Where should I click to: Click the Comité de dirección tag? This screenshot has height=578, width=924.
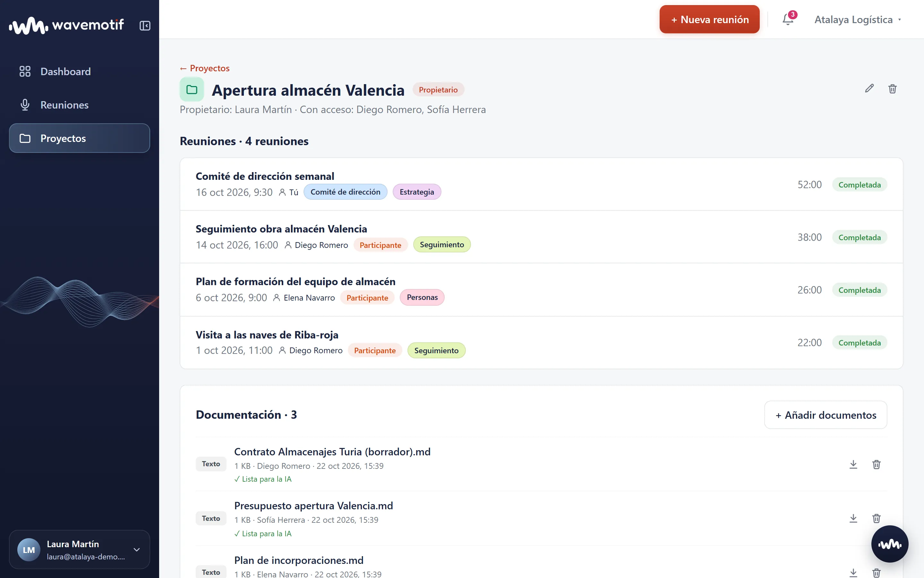pyautogui.click(x=345, y=192)
